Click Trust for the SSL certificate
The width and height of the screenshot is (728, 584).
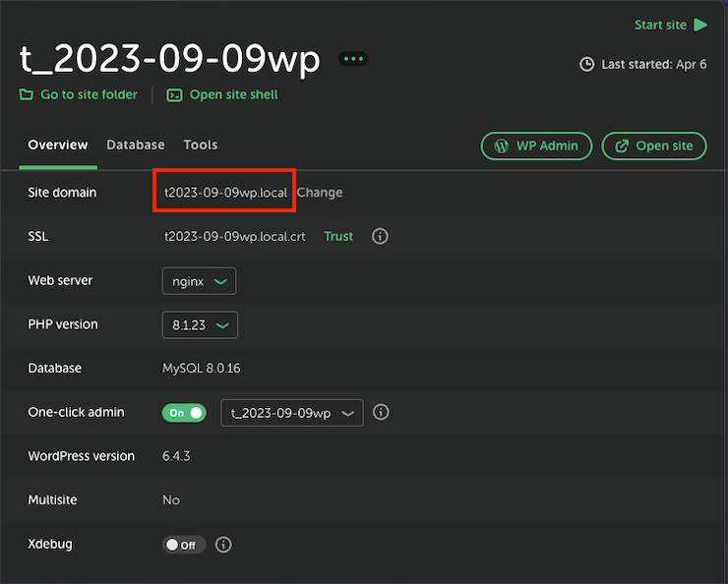(338, 237)
